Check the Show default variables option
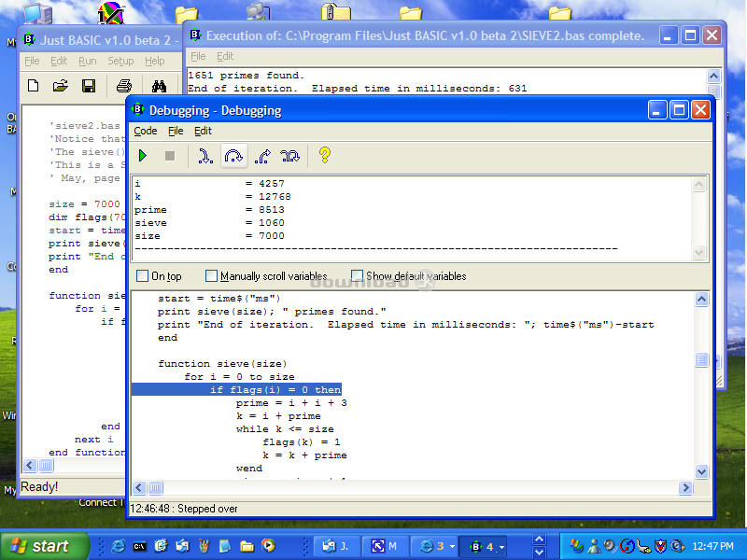The image size is (747, 560). point(357,276)
